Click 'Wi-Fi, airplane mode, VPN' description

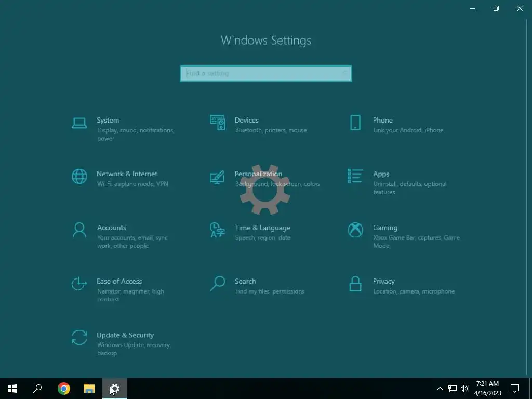pyautogui.click(x=132, y=184)
